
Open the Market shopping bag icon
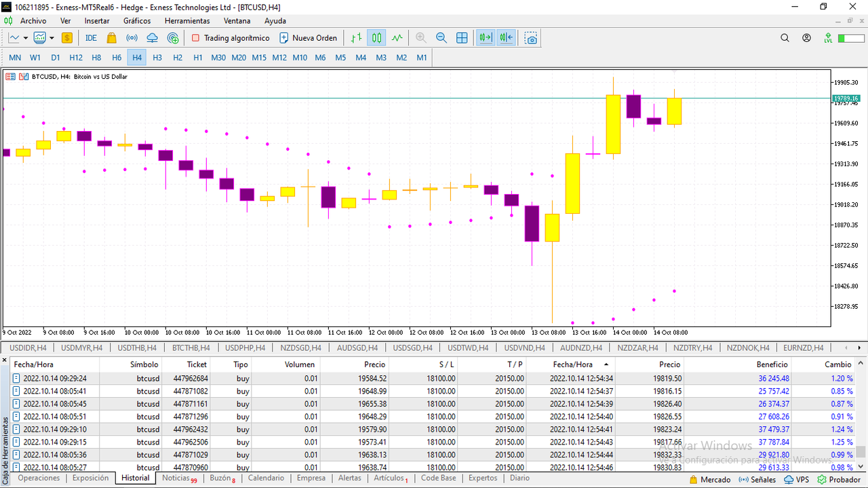click(x=112, y=38)
